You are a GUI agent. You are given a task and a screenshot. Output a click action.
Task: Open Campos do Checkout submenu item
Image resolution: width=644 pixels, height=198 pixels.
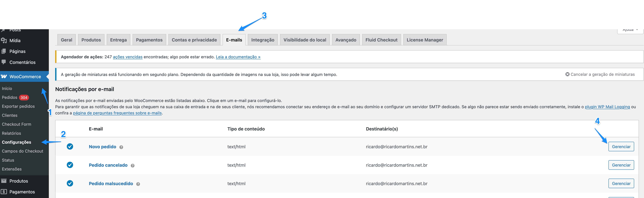coord(23,151)
